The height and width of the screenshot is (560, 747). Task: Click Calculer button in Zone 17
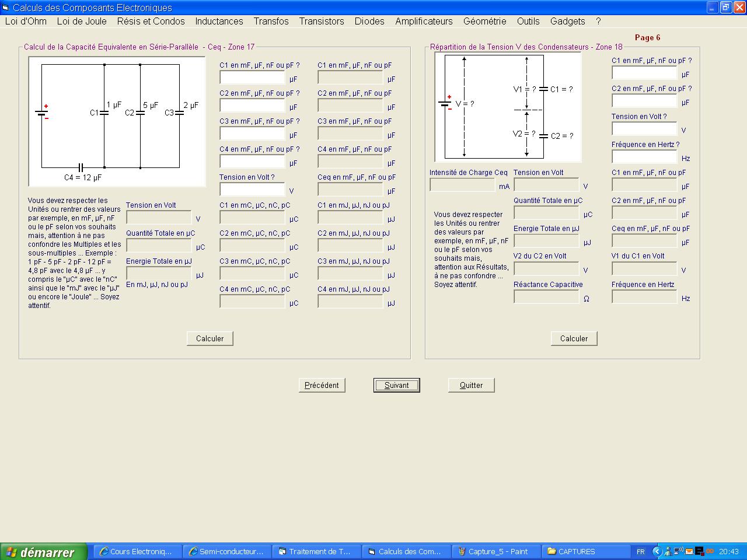210,338
